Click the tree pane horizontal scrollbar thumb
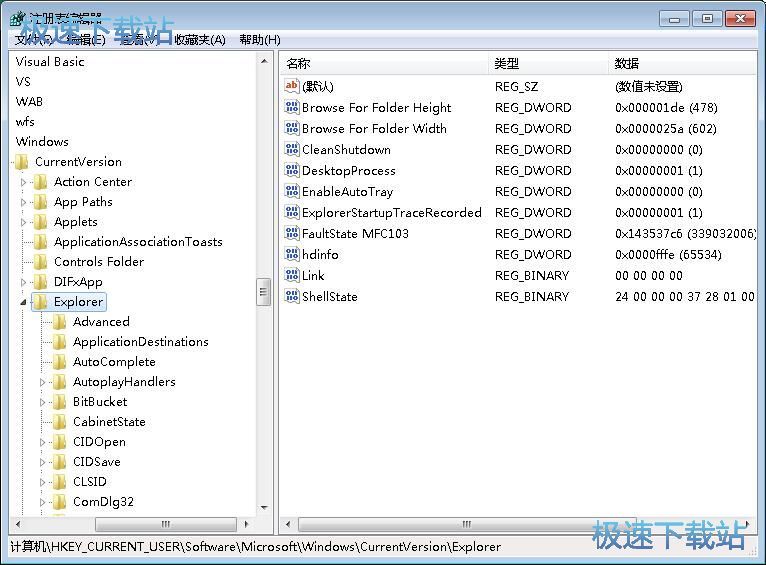The width and height of the screenshot is (766, 565). click(x=166, y=524)
